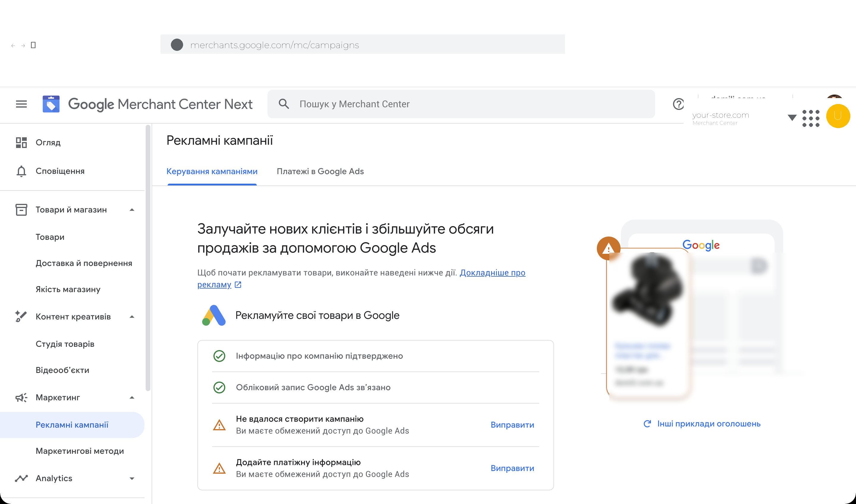Image resolution: width=856 pixels, height=504 pixels.
Task: Click the Огляд dashboard icon
Action: coord(21,143)
